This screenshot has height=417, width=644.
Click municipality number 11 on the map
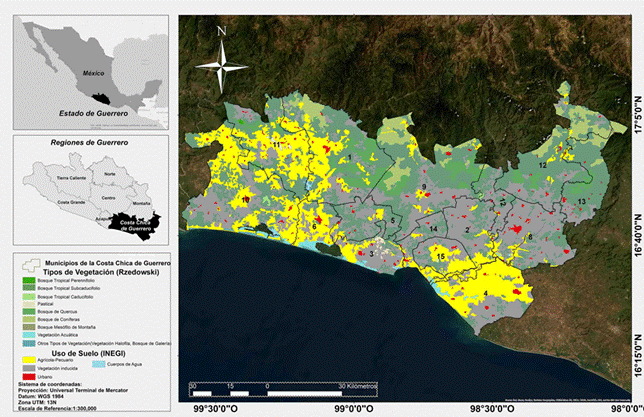click(x=276, y=145)
